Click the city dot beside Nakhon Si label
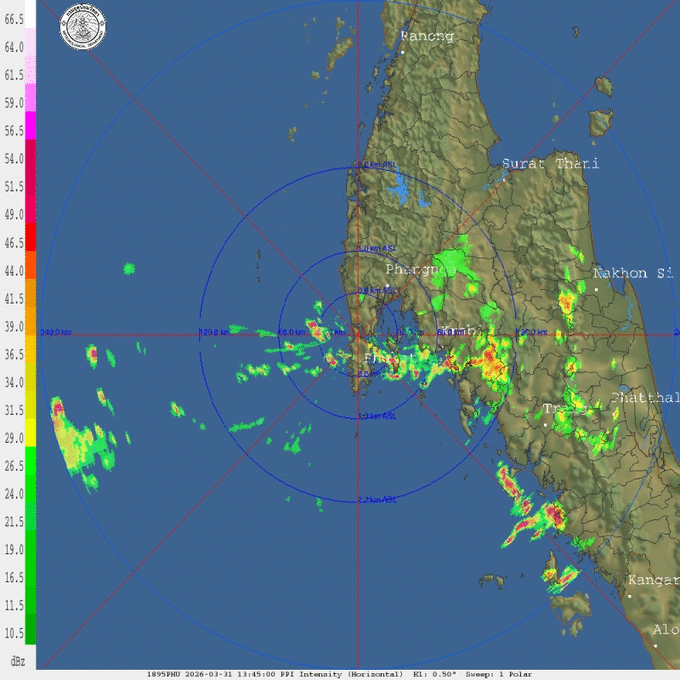This screenshot has width=680, height=680. (x=596, y=289)
